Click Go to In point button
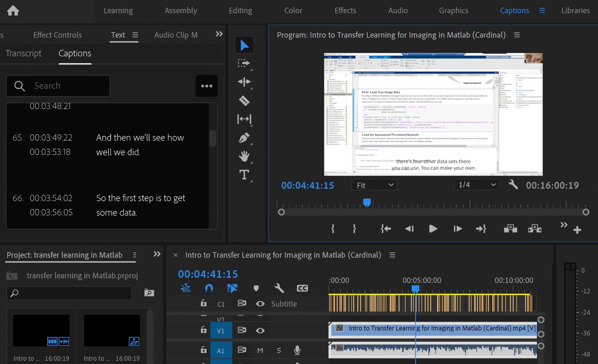This screenshot has width=598, height=364. (386, 229)
